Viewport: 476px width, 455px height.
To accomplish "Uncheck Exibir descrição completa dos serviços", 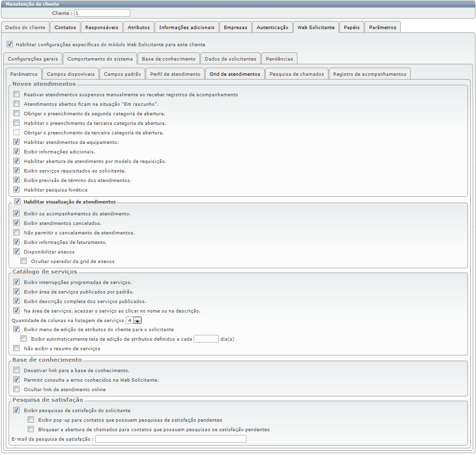I will (x=16, y=301).
